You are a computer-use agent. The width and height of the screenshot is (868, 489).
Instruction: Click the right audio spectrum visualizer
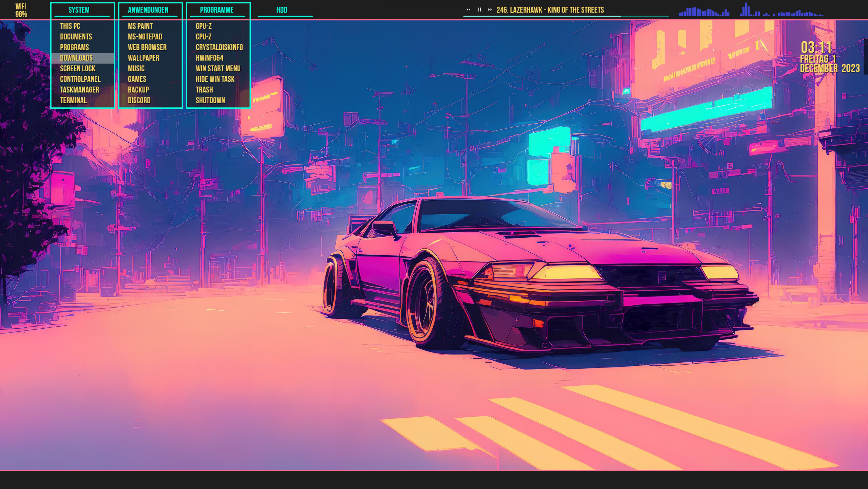[x=781, y=10]
